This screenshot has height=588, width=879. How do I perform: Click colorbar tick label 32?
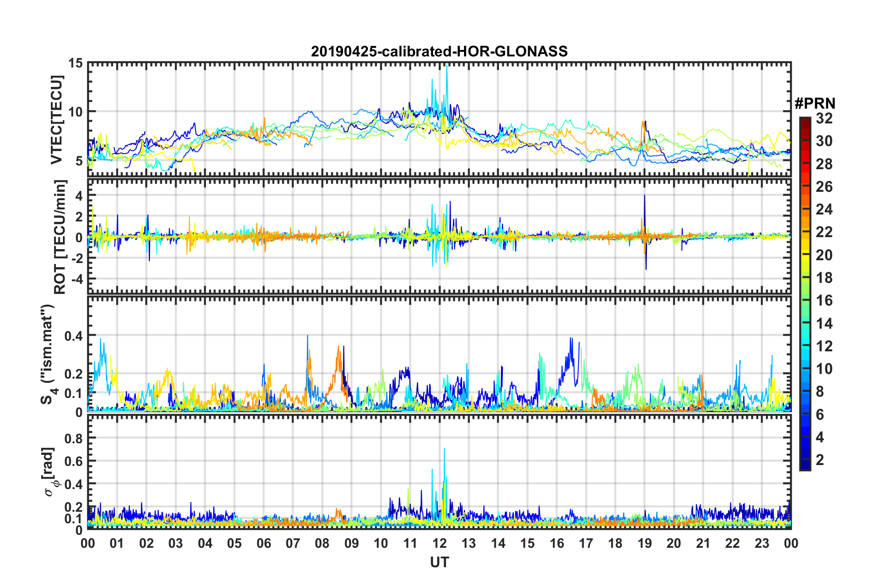tap(824, 118)
